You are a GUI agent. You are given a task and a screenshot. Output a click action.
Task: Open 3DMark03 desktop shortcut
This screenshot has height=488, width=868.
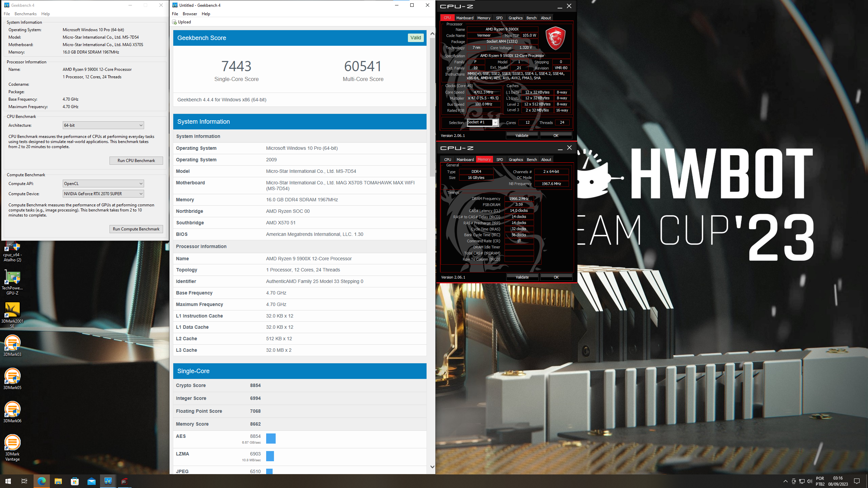tap(12, 346)
